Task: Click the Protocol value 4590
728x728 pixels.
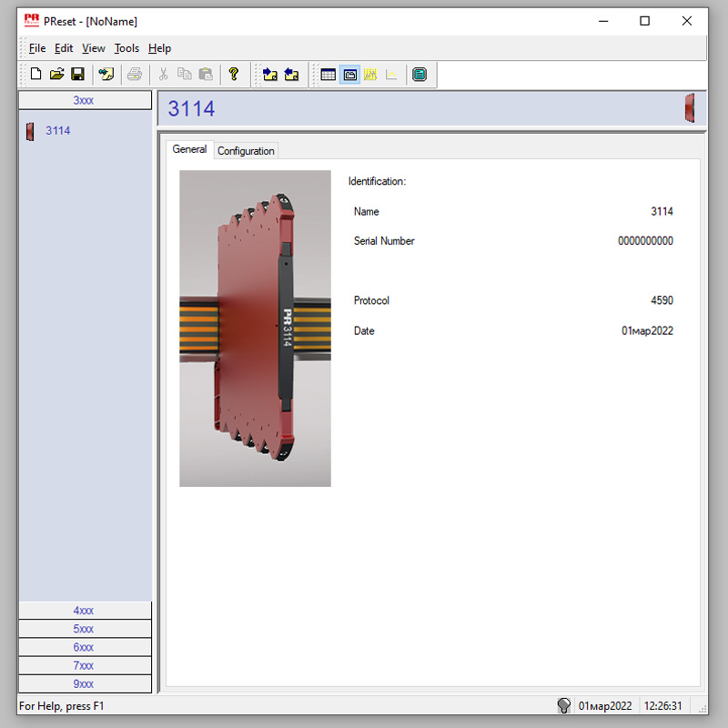Action: pos(662,300)
